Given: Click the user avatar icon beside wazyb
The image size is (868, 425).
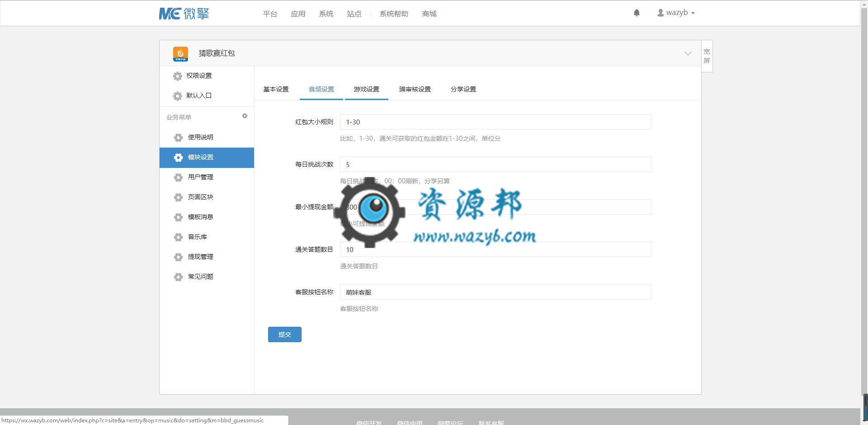Looking at the screenshot, I should point(660,13).
